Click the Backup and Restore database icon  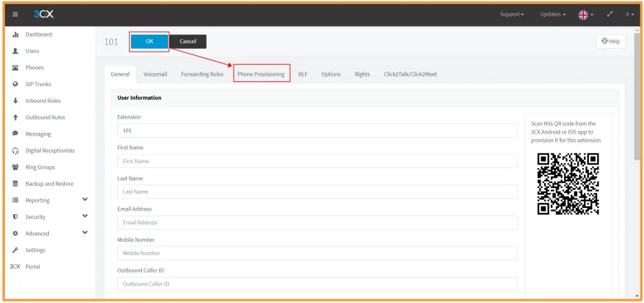(16, 184)
